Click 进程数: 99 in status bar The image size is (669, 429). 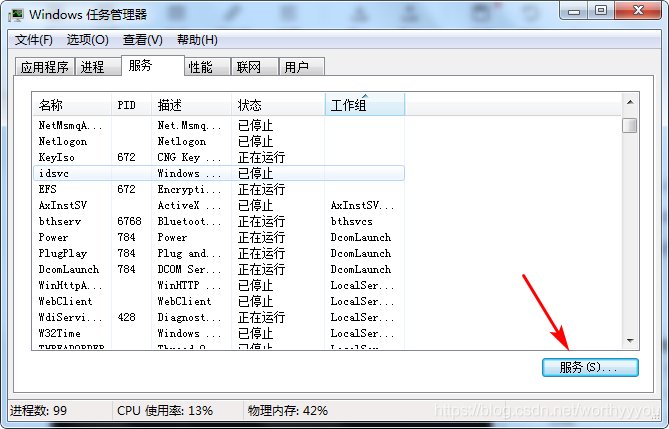tap(38, 411)
